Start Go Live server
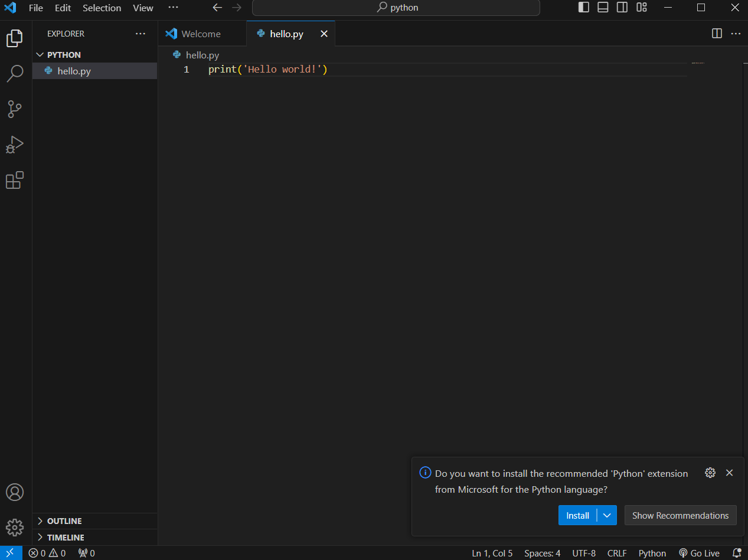The height and width of the screenshot is (560, 748). 699,553
